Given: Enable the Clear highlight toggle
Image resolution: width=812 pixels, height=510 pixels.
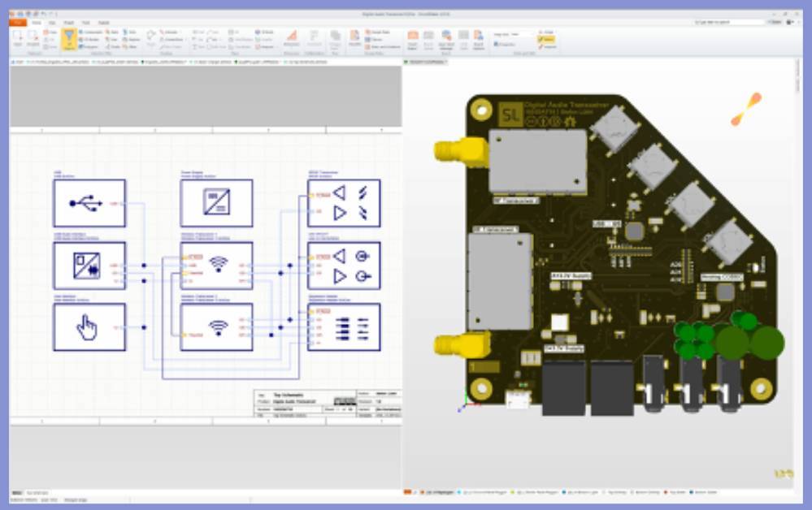Looking at the screenshot, I should click(x=551, y=45).
